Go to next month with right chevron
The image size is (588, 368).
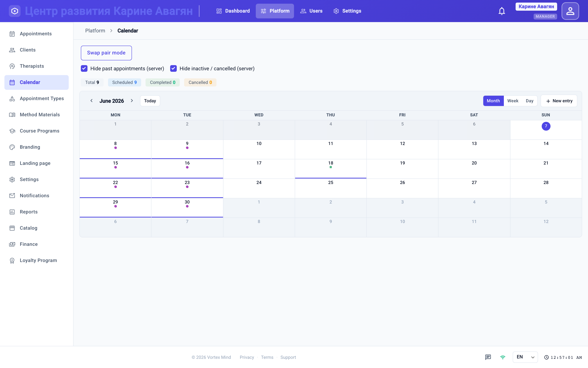click(132, 100)
